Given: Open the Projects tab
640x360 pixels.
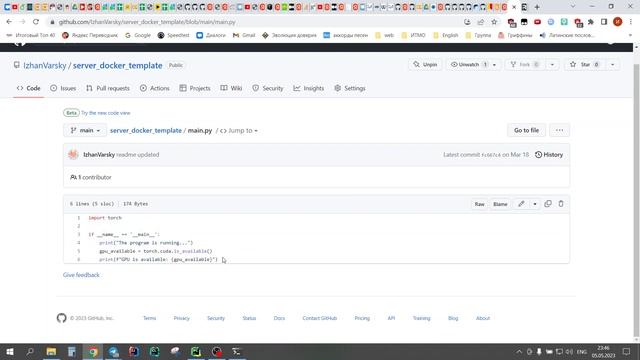Looking at the screenshot, I should click(x=195, y=88).
